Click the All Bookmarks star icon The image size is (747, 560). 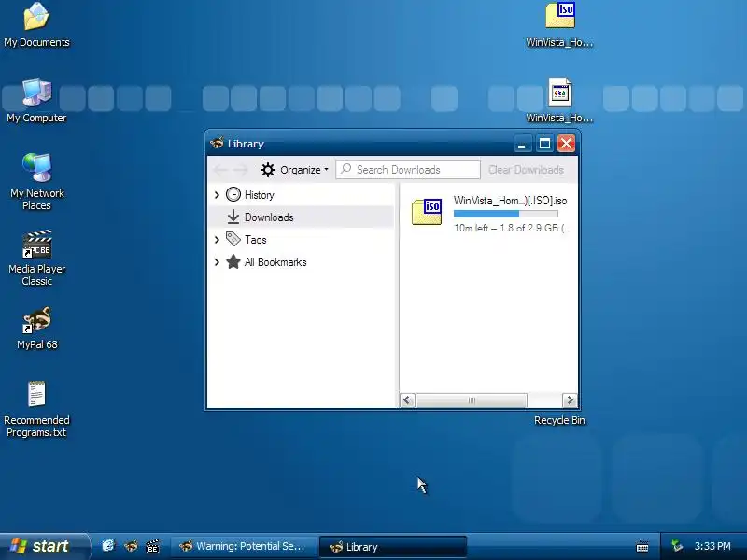point(233,261)
